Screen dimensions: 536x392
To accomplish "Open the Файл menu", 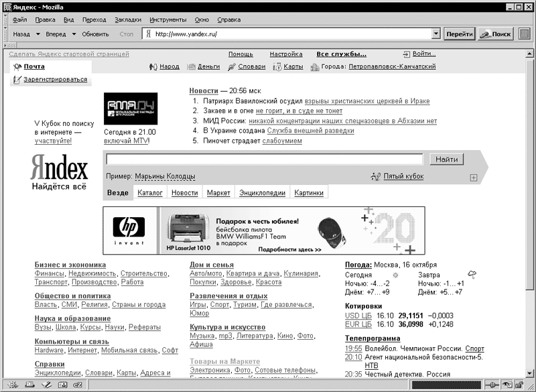I will [x=20, y=20].
